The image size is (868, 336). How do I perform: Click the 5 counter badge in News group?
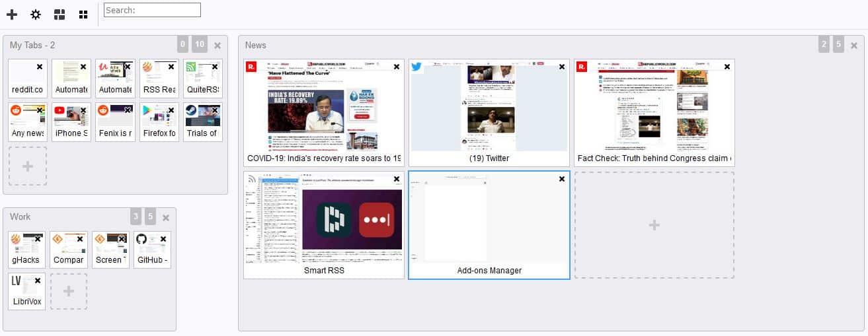coord(839,45)
